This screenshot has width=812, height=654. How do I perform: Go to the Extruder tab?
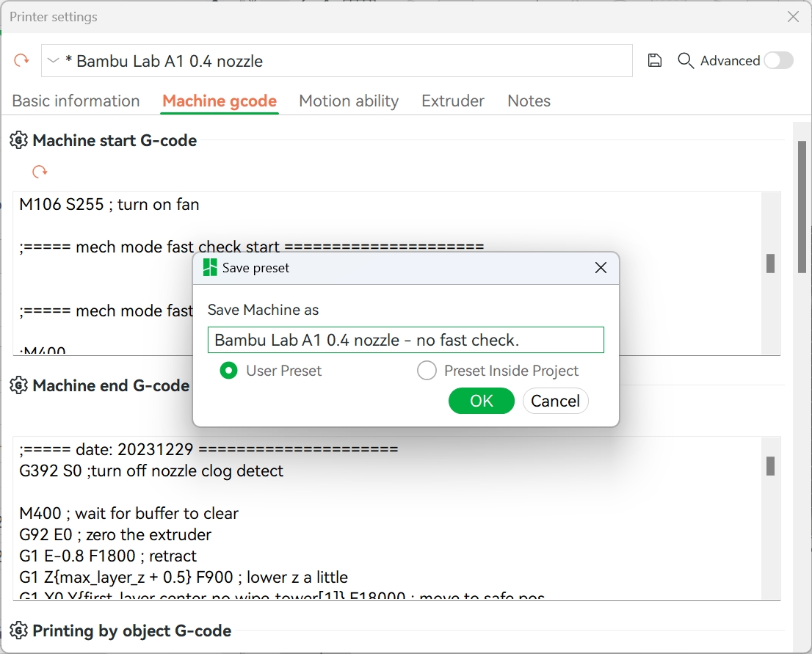tap(453, 101)
